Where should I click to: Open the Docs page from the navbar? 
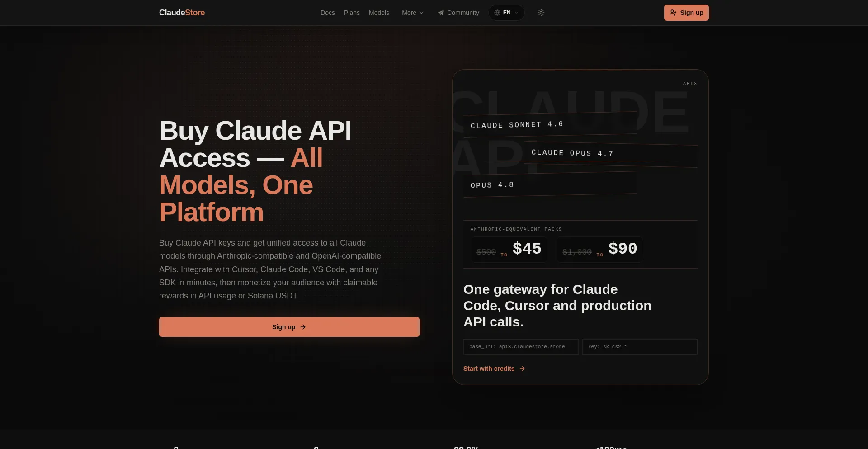click(328, 13)
